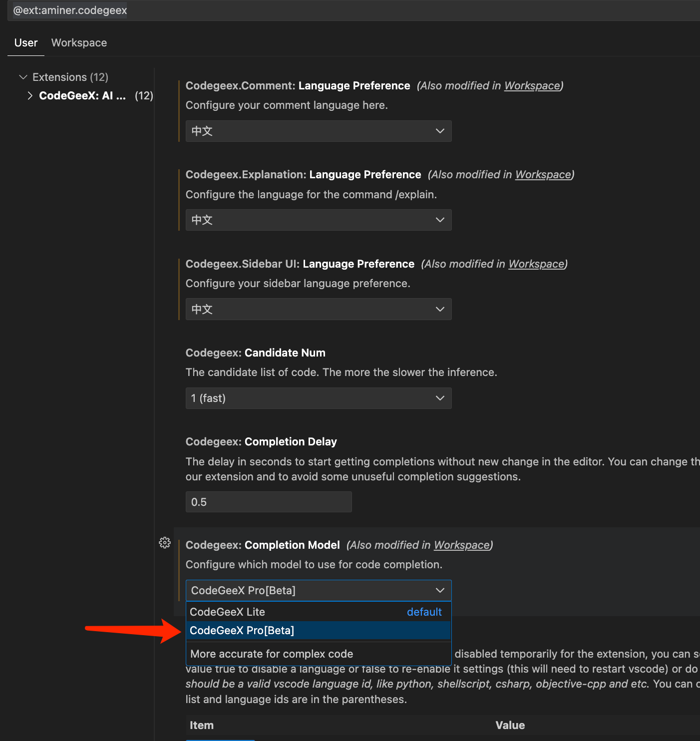Viewport: 700px width, 741px height.
Task: Open the Candidate Num dropdown showing 1 (fast)
Action: (x=319, y=398)
